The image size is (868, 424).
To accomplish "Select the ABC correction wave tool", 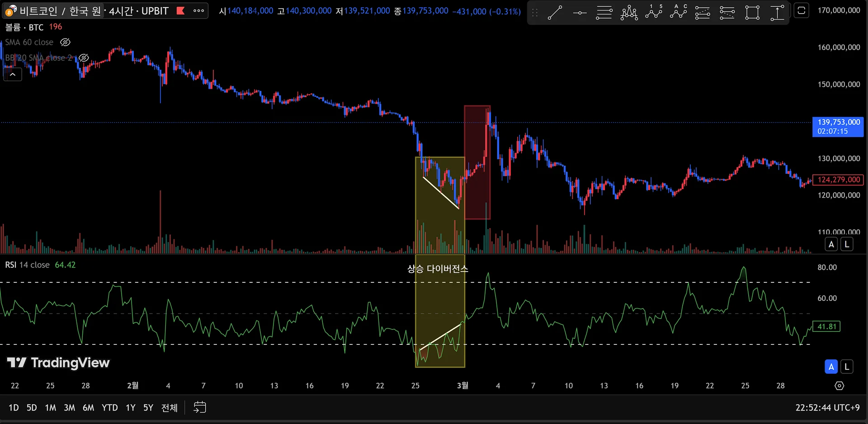I will [x=678, y=13].
